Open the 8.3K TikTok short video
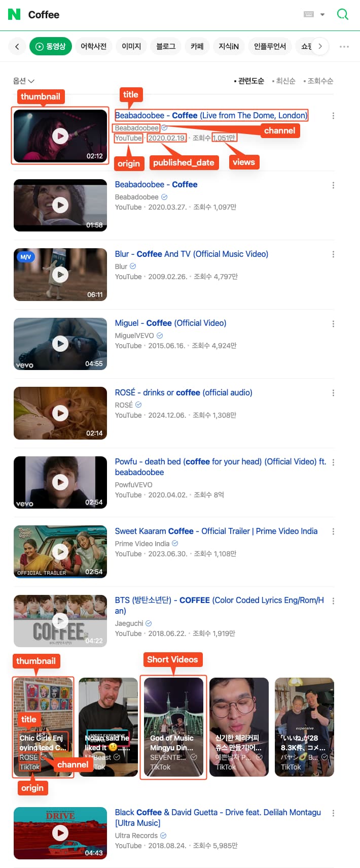The image size is (360, 868). coord(304,727)
